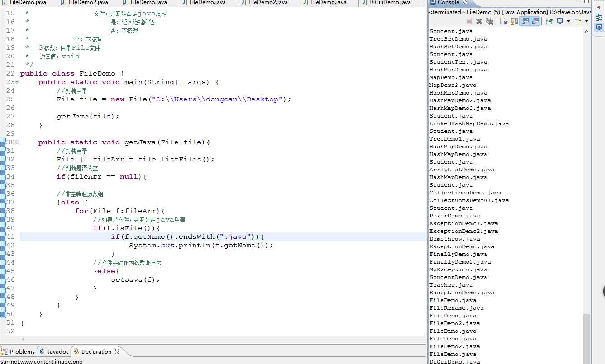Pin the current console
The width and height of the screenshot is (605, 364).
(549, 21)
